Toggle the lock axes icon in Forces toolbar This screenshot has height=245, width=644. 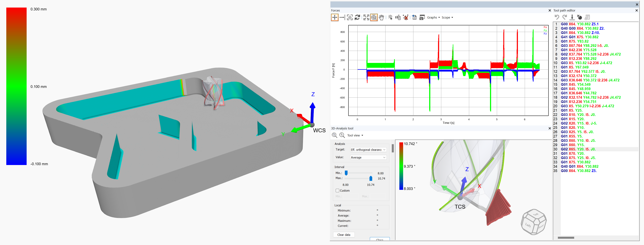(350, 17)
